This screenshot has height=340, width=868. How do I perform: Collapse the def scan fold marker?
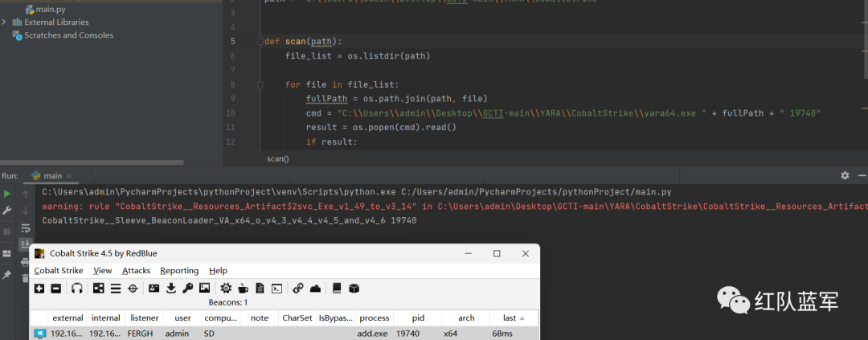[260, 42]
